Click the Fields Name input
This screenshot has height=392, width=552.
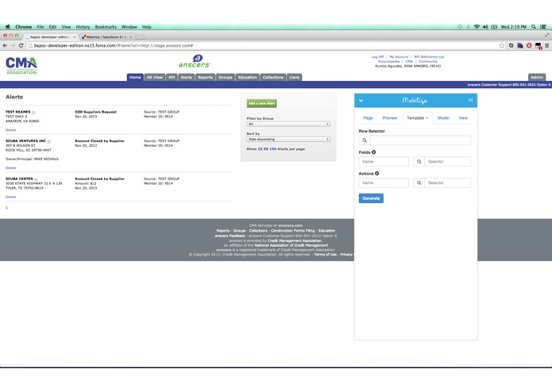click(x=384, y=162)
